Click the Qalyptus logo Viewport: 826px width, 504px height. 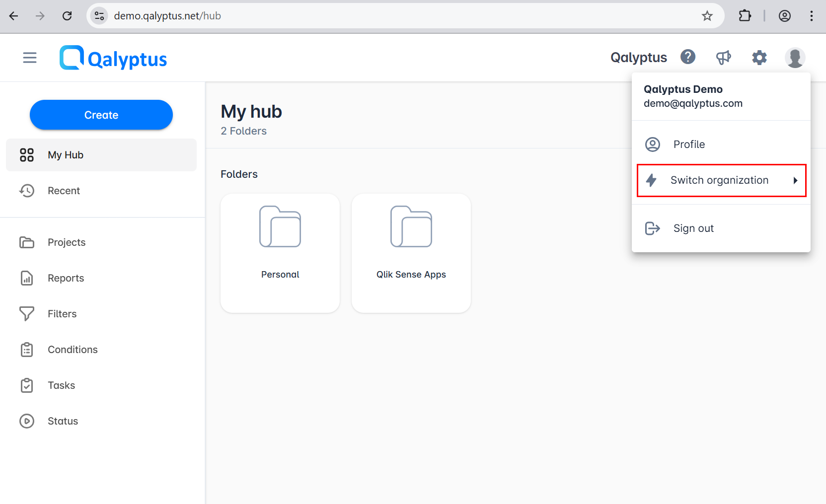point(113,57)
